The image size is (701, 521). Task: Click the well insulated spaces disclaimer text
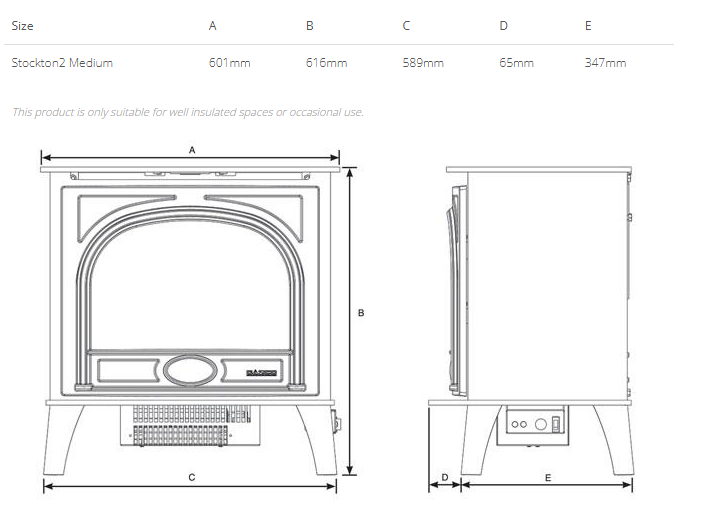pyautogui.click(x=188, y=112)
